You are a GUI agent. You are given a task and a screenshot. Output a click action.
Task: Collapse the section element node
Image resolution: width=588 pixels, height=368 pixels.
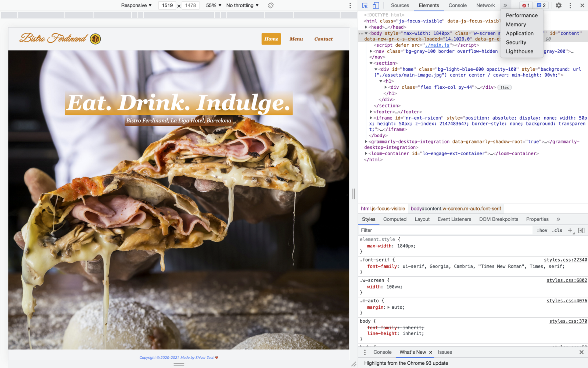click(371, 63)
